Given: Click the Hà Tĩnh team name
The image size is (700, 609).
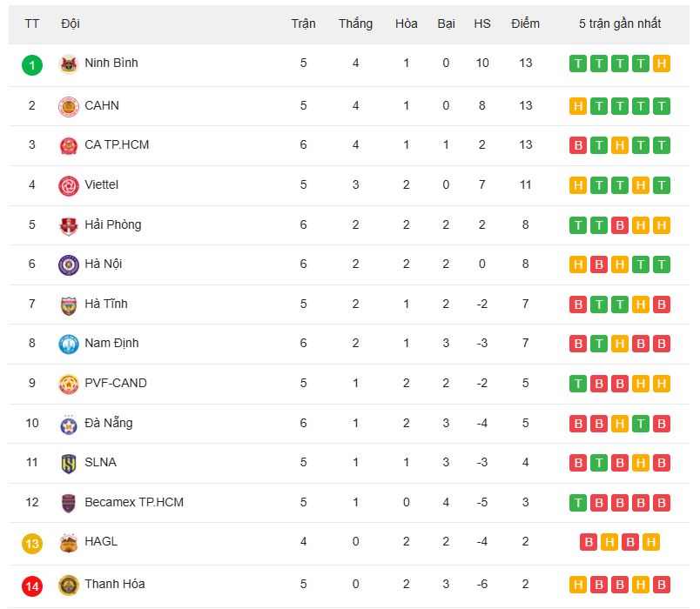Looking at the screenshot, I should point(106,304).
